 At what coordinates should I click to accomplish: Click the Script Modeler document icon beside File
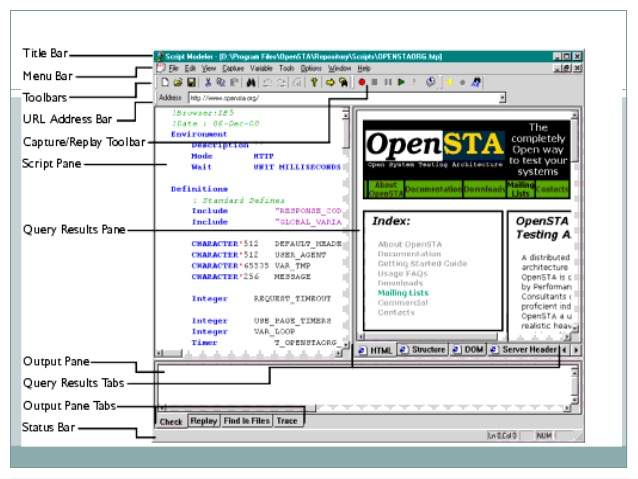tap(161, 68)
